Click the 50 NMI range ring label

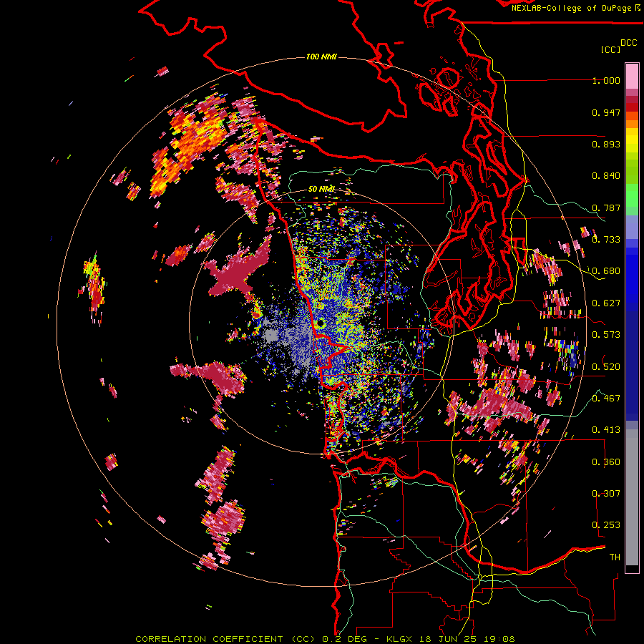click(x=321, y=189)
